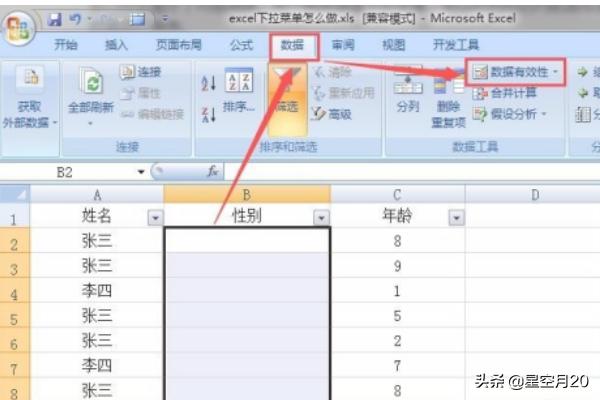The height and width of the screenshot is (400, 600).
Task: Click the 合并计算 consolidate button
Action: click(x=505, y=93)
